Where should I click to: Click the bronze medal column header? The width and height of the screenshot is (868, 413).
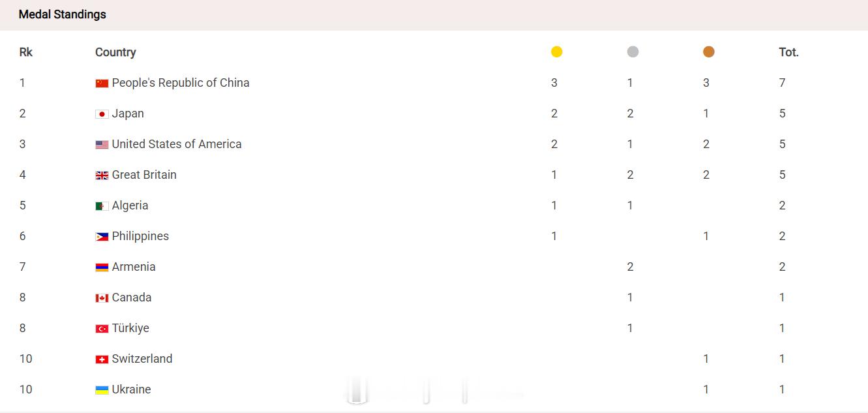click(709, 52)
